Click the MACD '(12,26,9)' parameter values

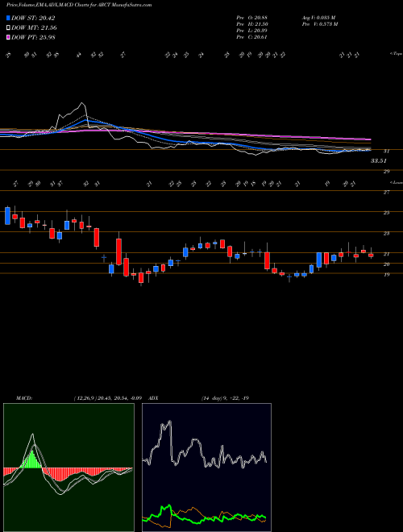(x=85, y=398)
